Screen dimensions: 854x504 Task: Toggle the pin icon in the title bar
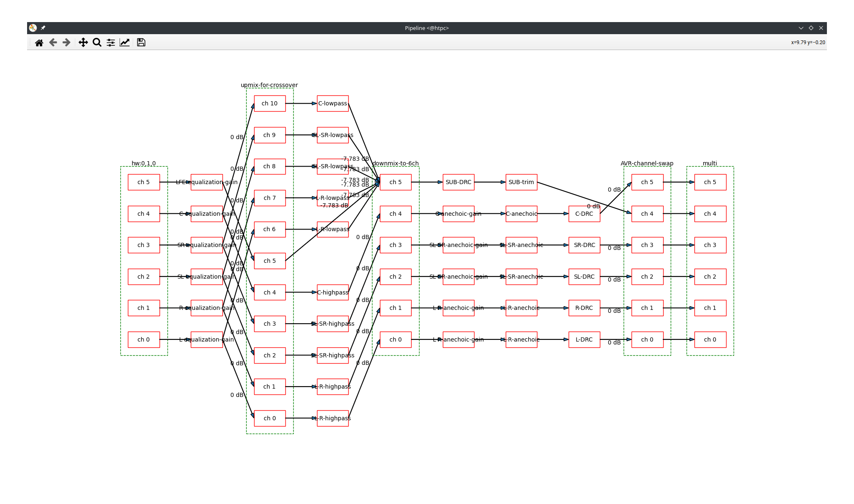point(43,28)
